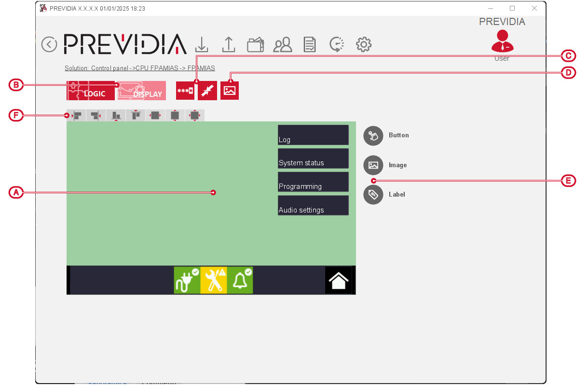588x385 pixels.
Task: Click the back arrow beside PREVIDIA logo
Action: click(49, 44)
